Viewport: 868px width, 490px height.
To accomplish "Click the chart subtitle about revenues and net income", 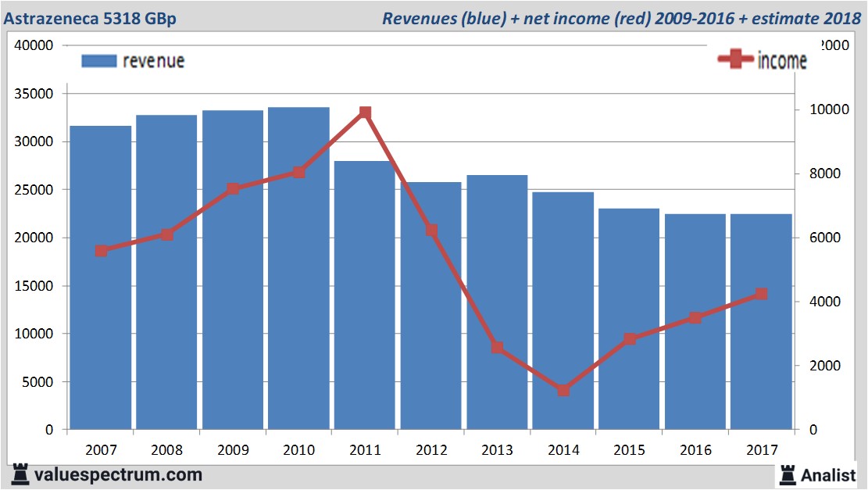I will click(621, 19).
